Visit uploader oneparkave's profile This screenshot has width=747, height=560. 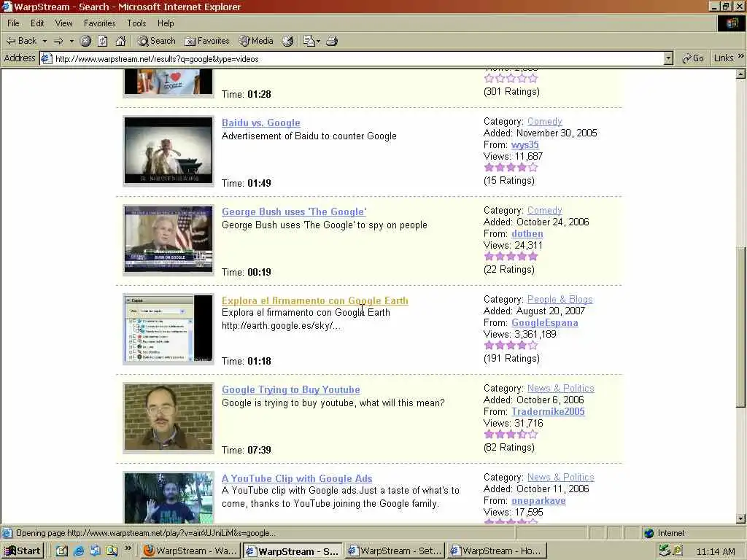coord(538,501)
